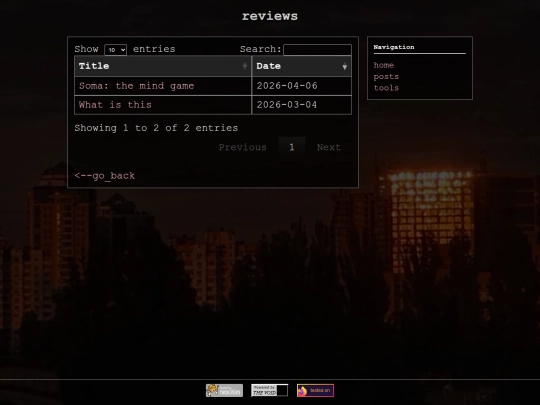
Task: Follow the '<--go_back' link
Action: click(105, 176)
